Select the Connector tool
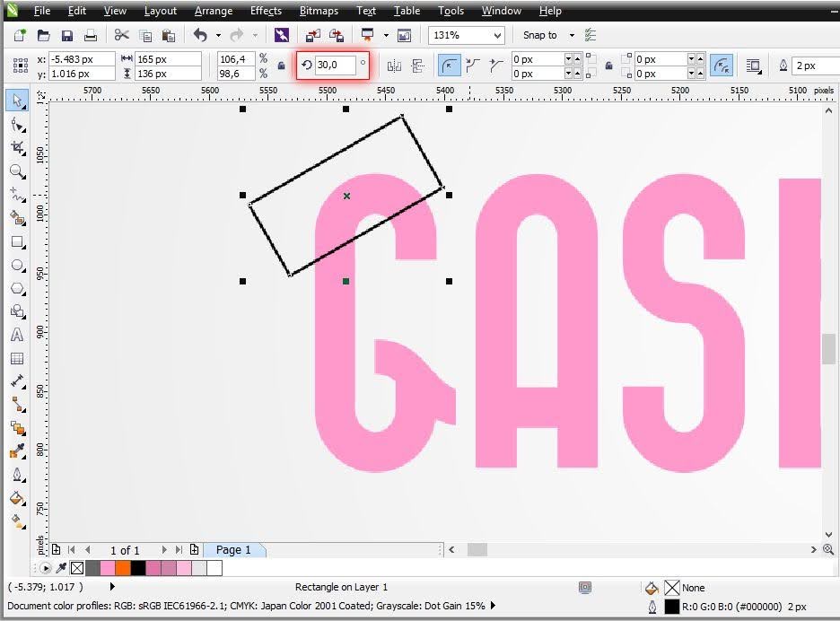 17,405
